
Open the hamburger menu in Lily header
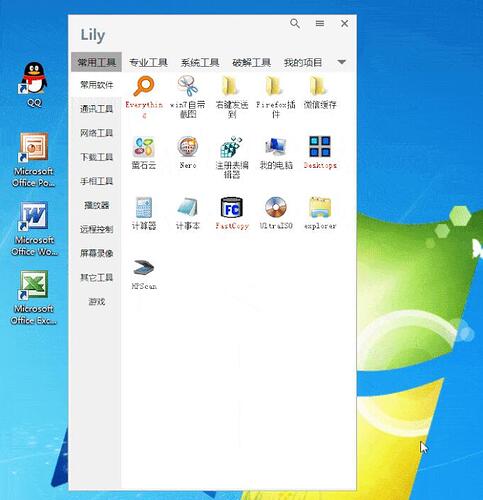point(320,23)
